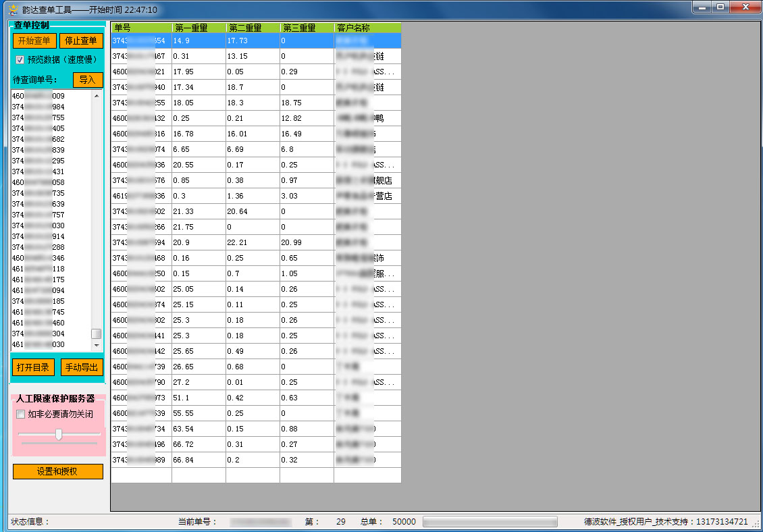Minimize the 韵达查单工具 window
The height and width of the screenshot is (532, 763).
coord(702,7)
